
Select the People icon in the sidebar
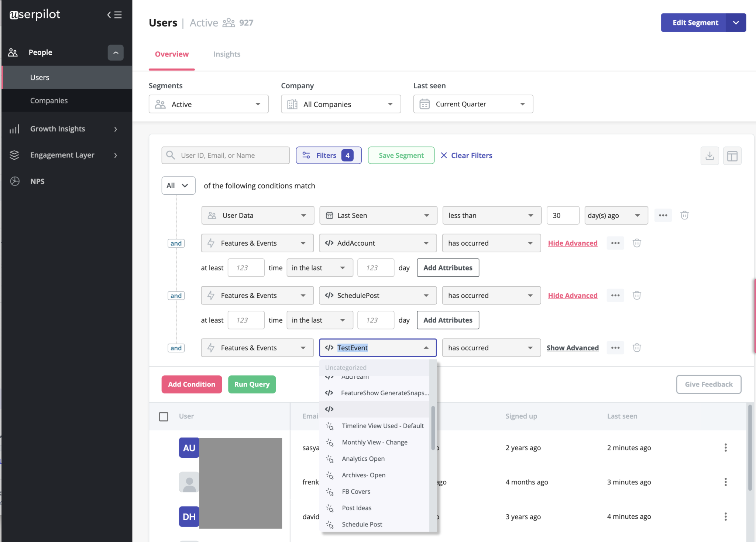[x=13, y=52]
